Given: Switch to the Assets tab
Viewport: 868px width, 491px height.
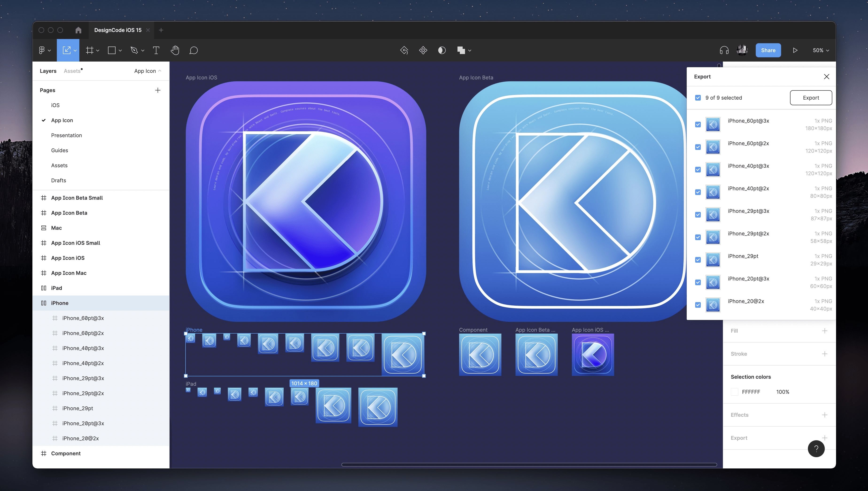Looking at the screenshot, I should coord(72,71).
